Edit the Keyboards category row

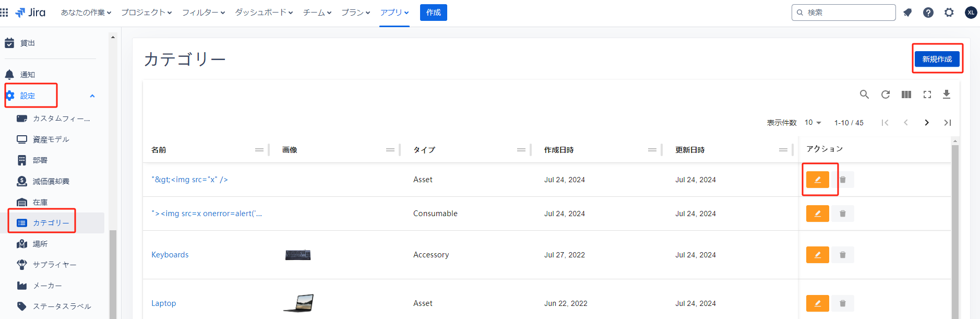point(817,255)
